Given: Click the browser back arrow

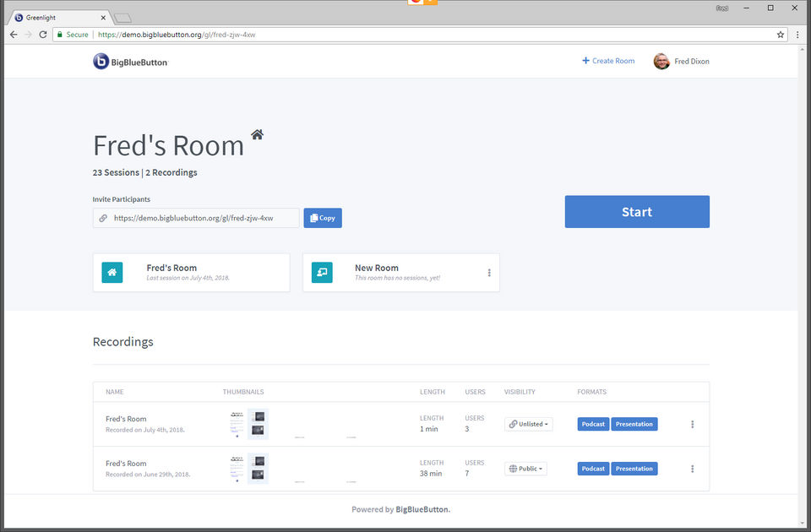Looking at the screenshot, I should point(14,35).
